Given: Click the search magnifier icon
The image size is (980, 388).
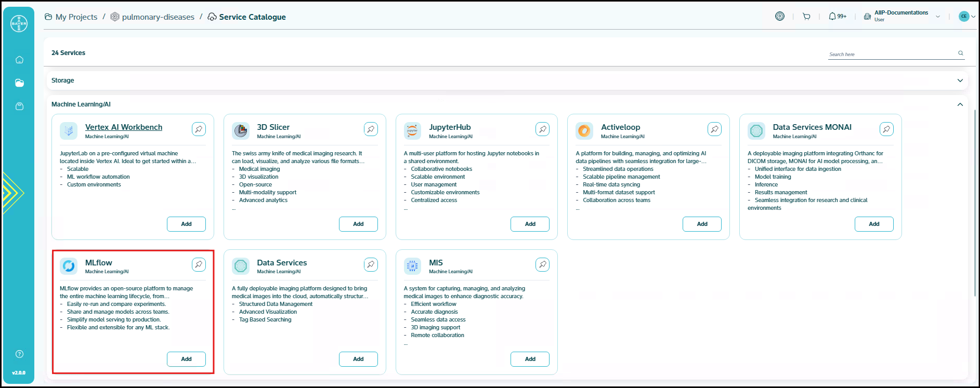Looking at the screenshot, I should pyautogui.click(x=960, y=53).
